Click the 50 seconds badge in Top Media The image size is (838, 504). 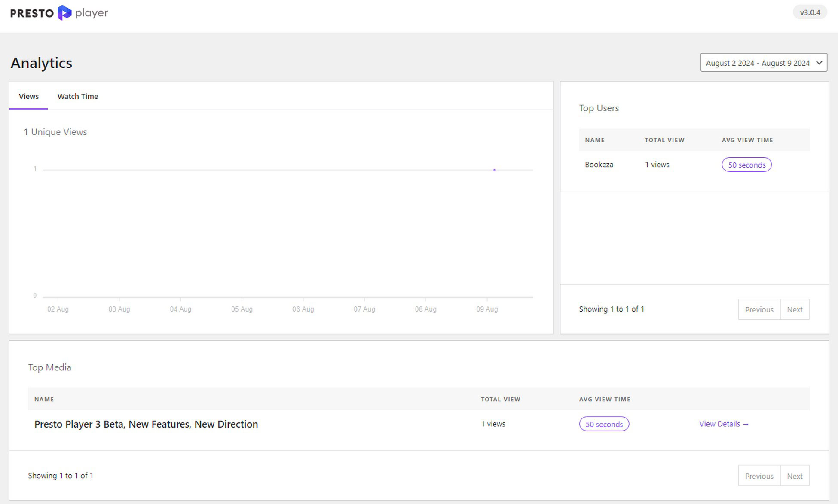click(604, 424)
